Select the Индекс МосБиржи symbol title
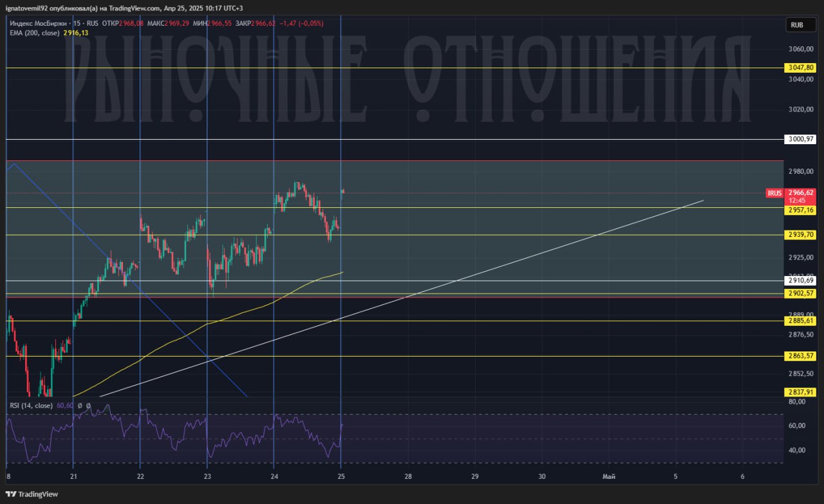 click(x=37, y=23)
